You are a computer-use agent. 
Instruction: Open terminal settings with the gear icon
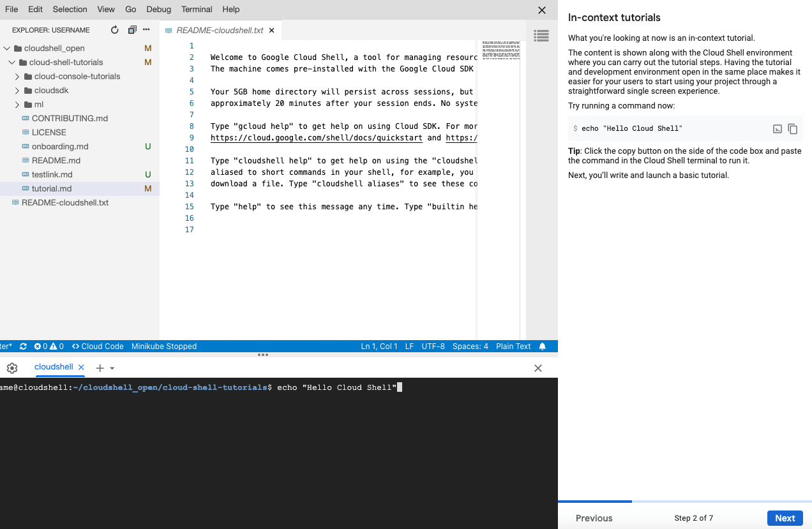click(x=11, y=368)
